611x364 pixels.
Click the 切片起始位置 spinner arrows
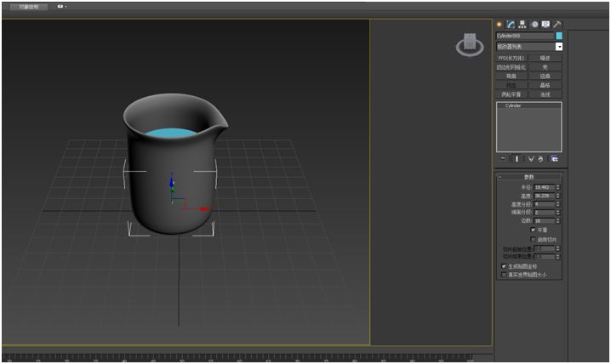point(558,248)
